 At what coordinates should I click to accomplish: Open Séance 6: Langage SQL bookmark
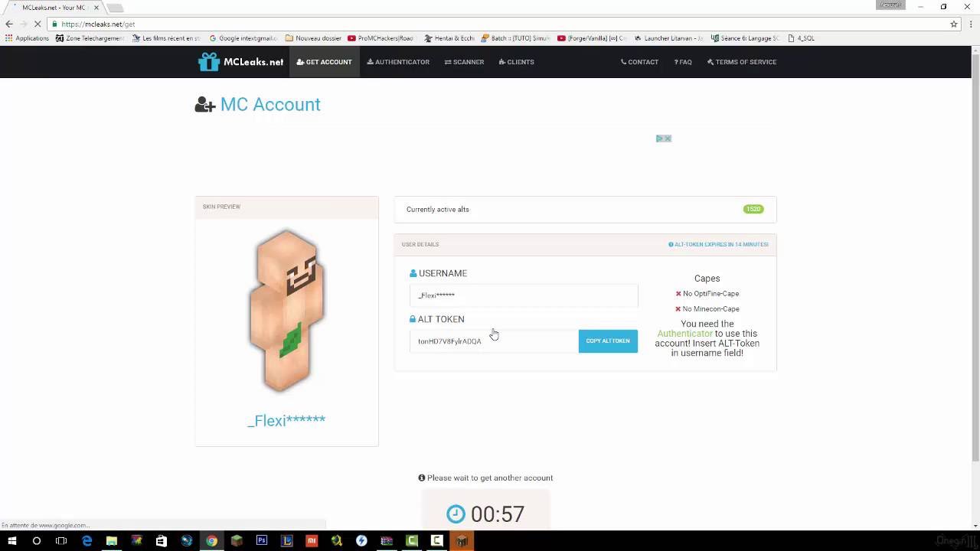pos(745,38)
